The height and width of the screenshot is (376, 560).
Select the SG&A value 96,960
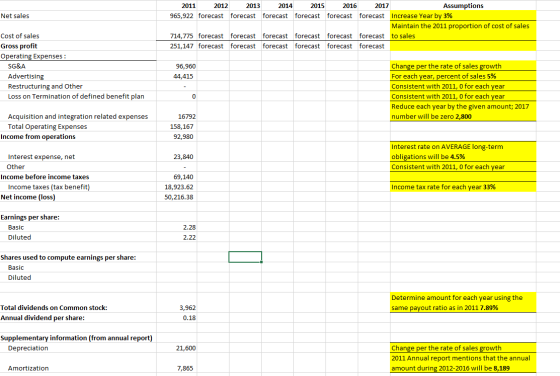186,66
